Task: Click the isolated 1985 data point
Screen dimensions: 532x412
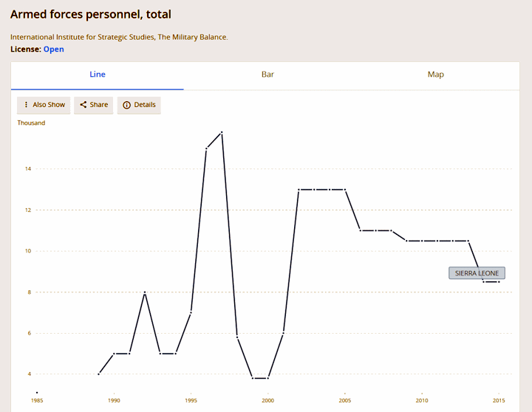Action: pos(37,393)
